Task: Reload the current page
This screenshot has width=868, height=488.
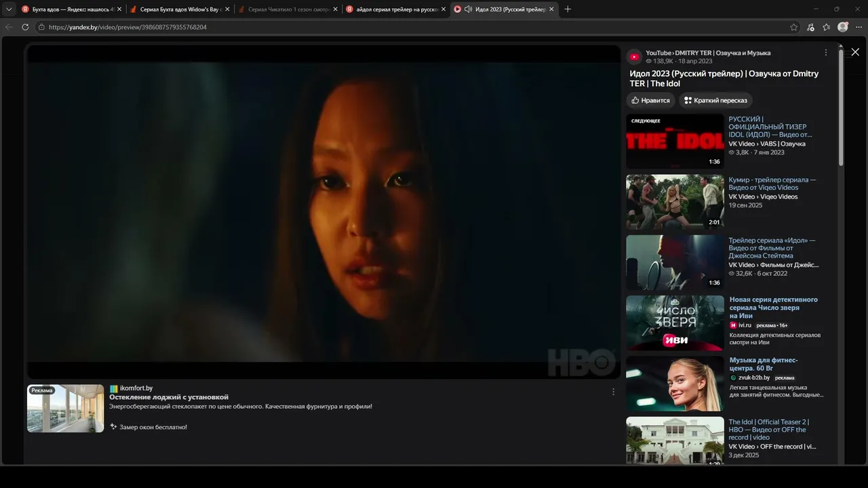Action: (25, 27)
